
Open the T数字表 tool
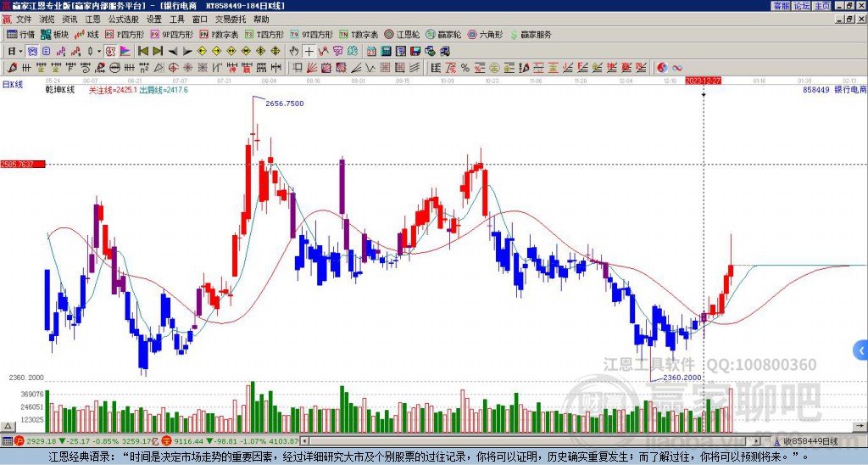[x=359, y=34]
